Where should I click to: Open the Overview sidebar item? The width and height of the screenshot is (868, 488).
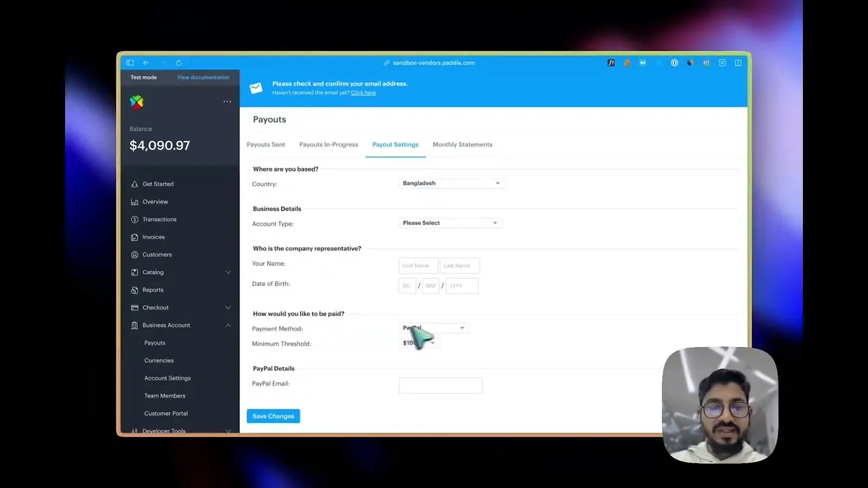[155, 202]
